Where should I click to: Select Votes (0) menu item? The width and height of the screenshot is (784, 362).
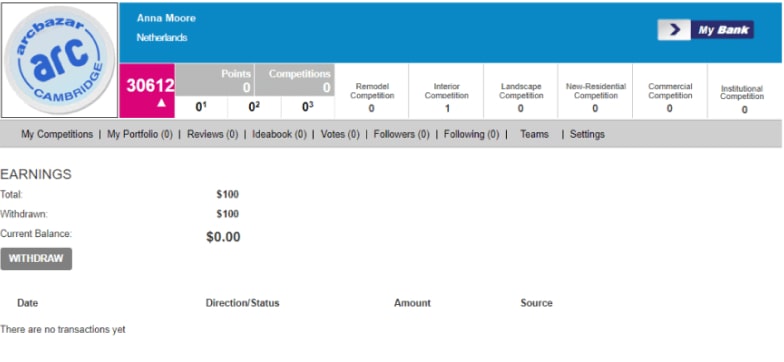[x=340, y=134]
